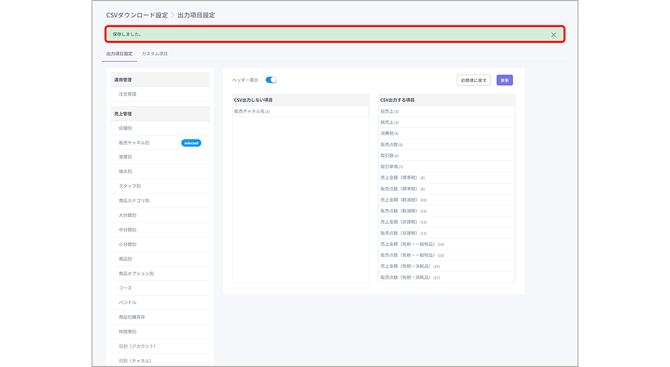Image resolution: width=670 pixels, height=367 pixels.
Task: Go to CSVダウンロード設定 in the breadcrumb
Action: tap(137, 15)
